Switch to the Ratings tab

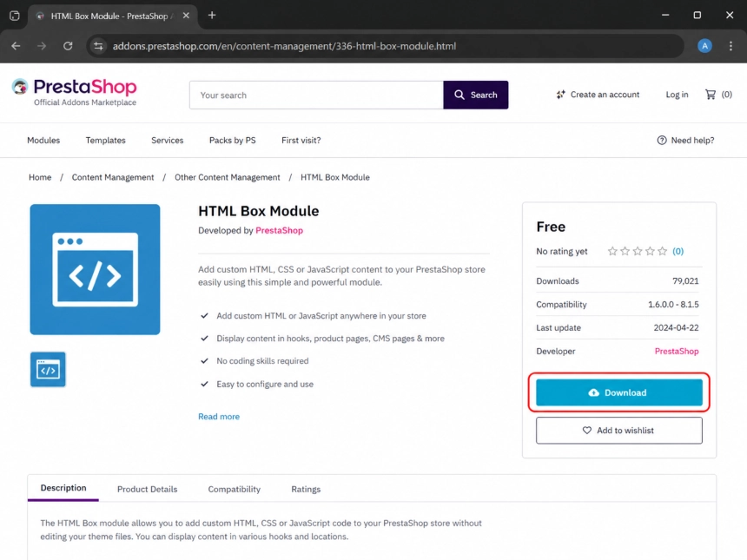coord(306,489)
